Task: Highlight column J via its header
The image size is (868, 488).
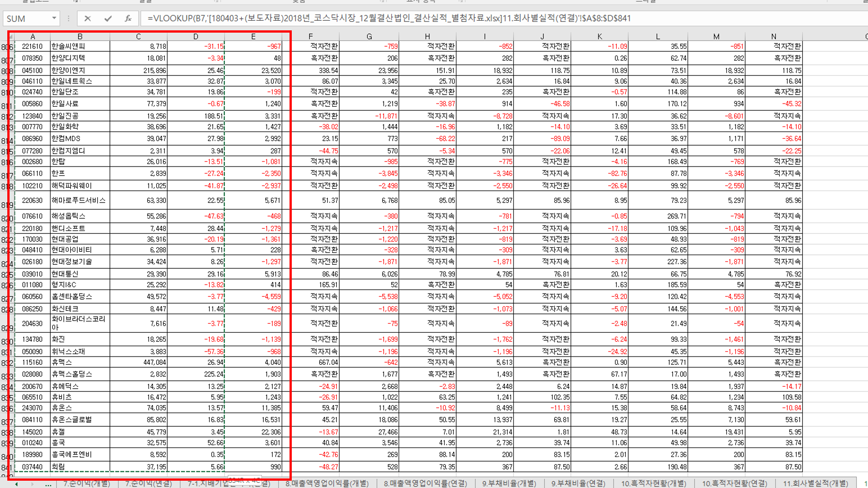Action: [x=542, y=37]
